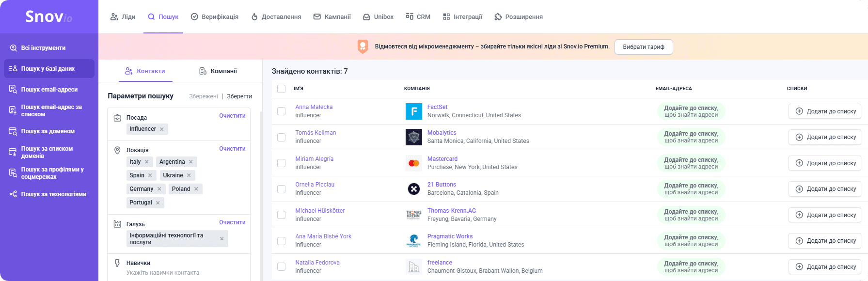
Task: Clear the Локація filter
Action: pyautogui.click(x=232, y=149)
